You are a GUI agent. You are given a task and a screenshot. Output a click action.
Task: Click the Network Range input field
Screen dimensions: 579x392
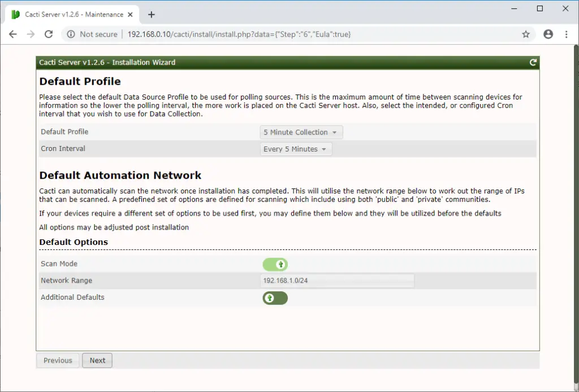[336, 281]
